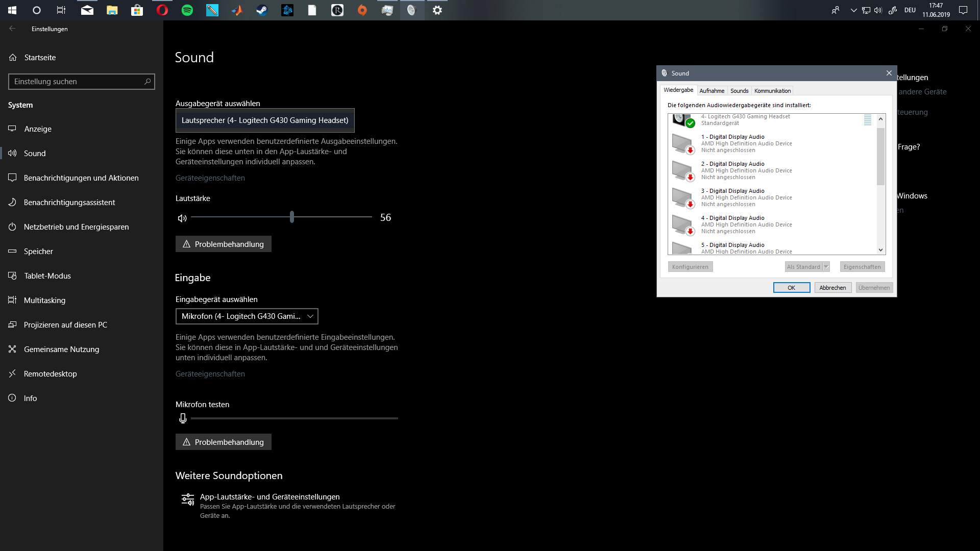
Task: Open Gemeinsame Nutzung settings
Action: pos(82,349)
